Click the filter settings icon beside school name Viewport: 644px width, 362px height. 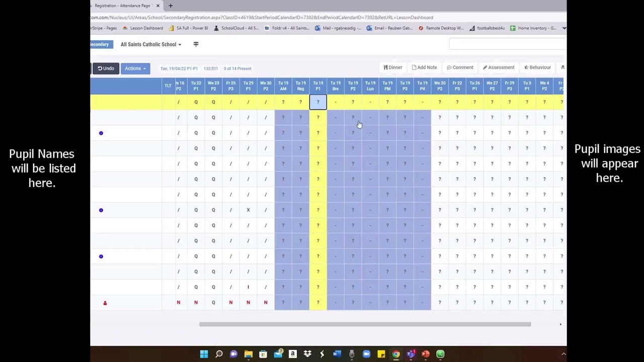click(196, 44)
